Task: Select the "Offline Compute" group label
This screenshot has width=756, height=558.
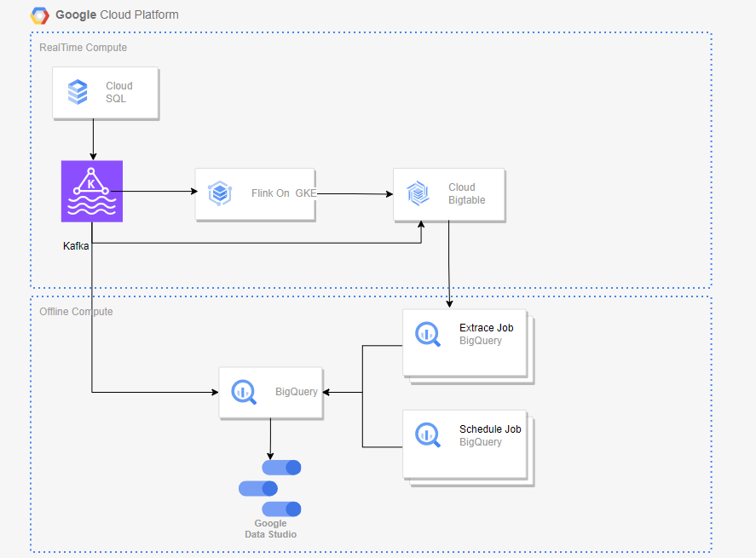Action: [76, 312]
